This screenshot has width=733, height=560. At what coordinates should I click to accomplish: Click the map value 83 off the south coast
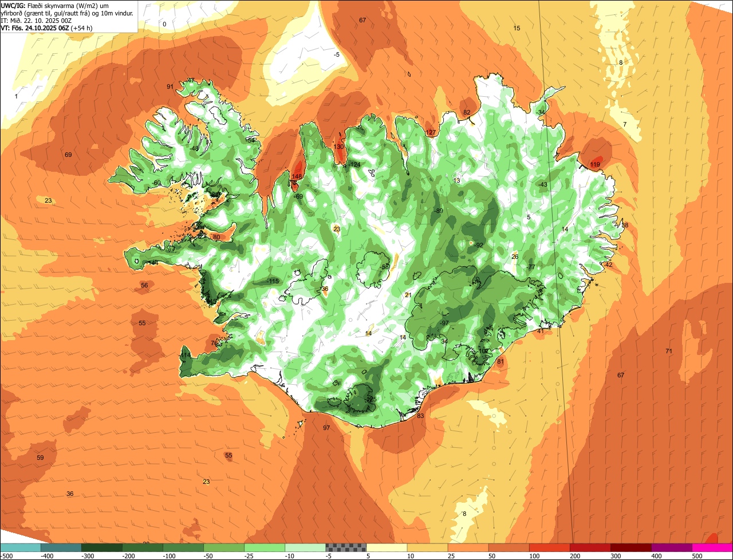[420, 416]
